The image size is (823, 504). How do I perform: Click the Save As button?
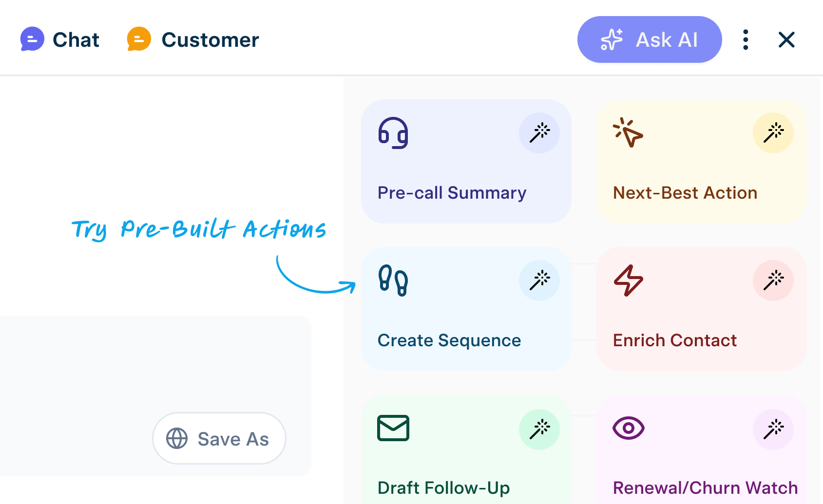point(219,438)
